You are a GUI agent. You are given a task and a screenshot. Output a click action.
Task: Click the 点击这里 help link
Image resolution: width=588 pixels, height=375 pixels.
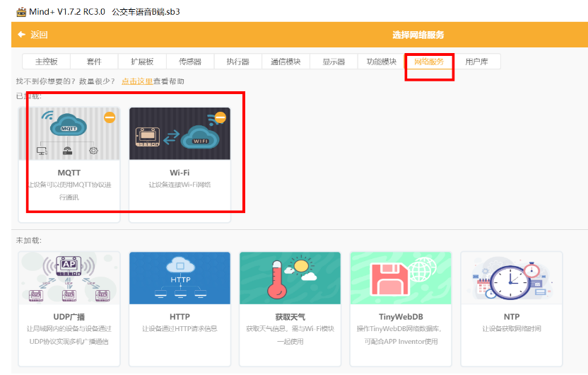pyautogui.click(x=137, y=81)
